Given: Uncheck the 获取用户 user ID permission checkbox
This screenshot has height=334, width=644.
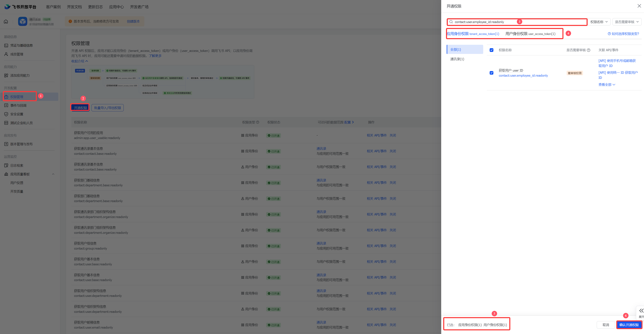Looking at the screenshot, I should (x=492, y=73).
